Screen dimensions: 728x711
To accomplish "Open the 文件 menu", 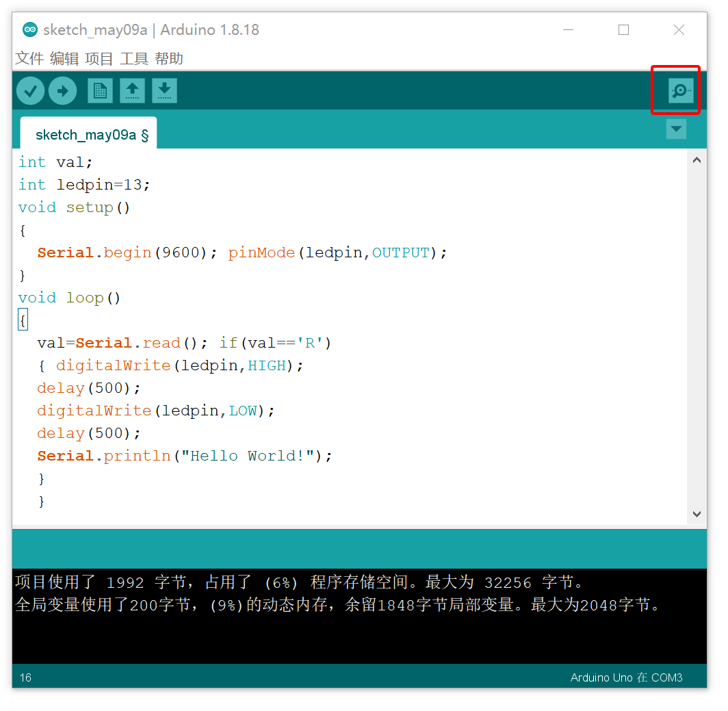I will coord(29,59).
